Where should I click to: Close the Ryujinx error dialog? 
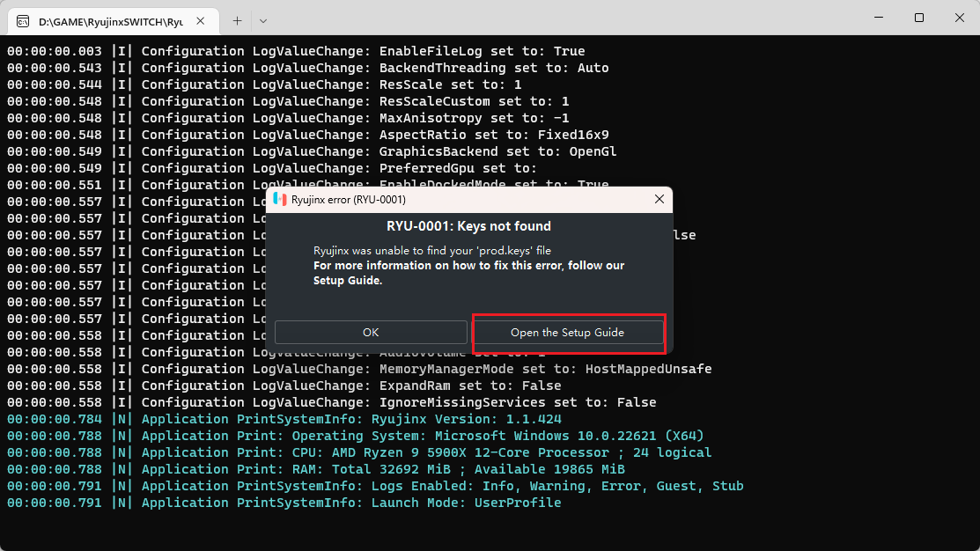click(659, 199)
